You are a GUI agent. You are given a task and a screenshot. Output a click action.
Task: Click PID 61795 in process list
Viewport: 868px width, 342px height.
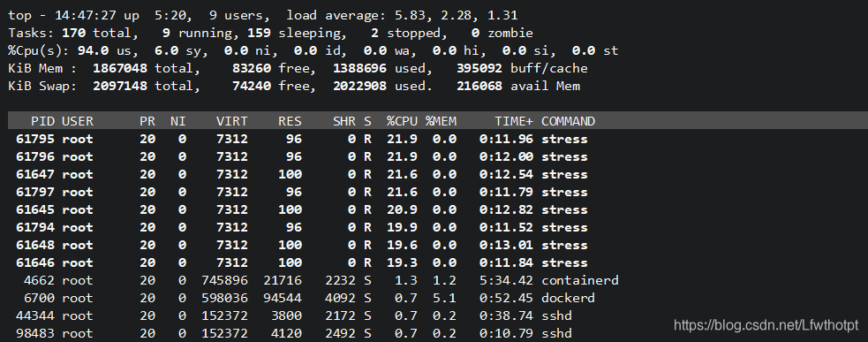pos(35,139)
